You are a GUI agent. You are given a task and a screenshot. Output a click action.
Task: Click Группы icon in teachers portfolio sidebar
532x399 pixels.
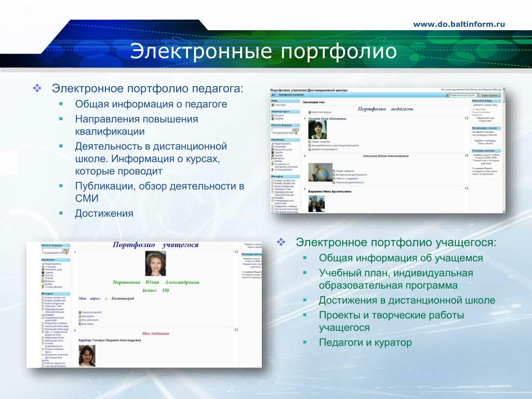coord(272,155)
